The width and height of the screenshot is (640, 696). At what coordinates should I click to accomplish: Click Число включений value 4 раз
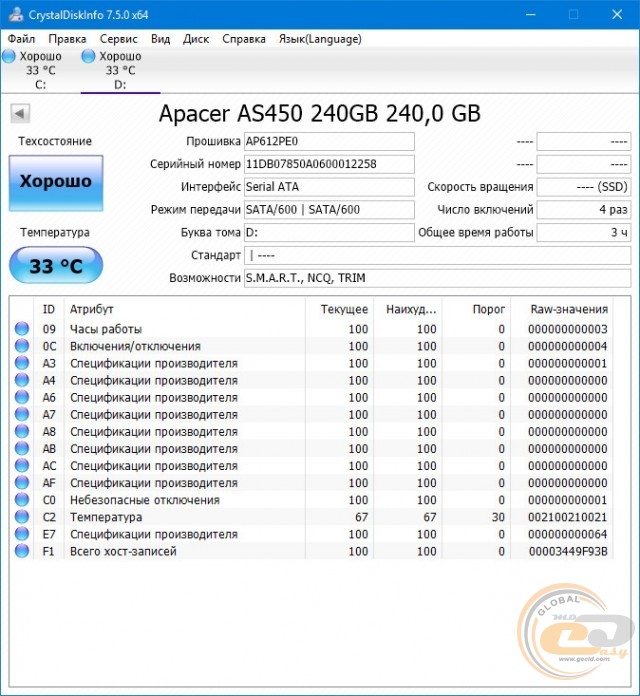584,210
